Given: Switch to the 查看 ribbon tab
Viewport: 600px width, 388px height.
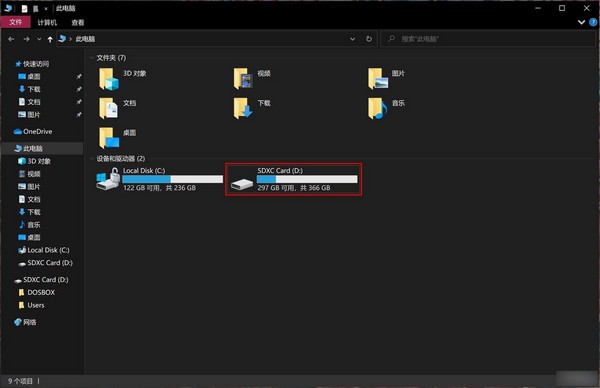Looking at the screenshot, I should (78, 23).
